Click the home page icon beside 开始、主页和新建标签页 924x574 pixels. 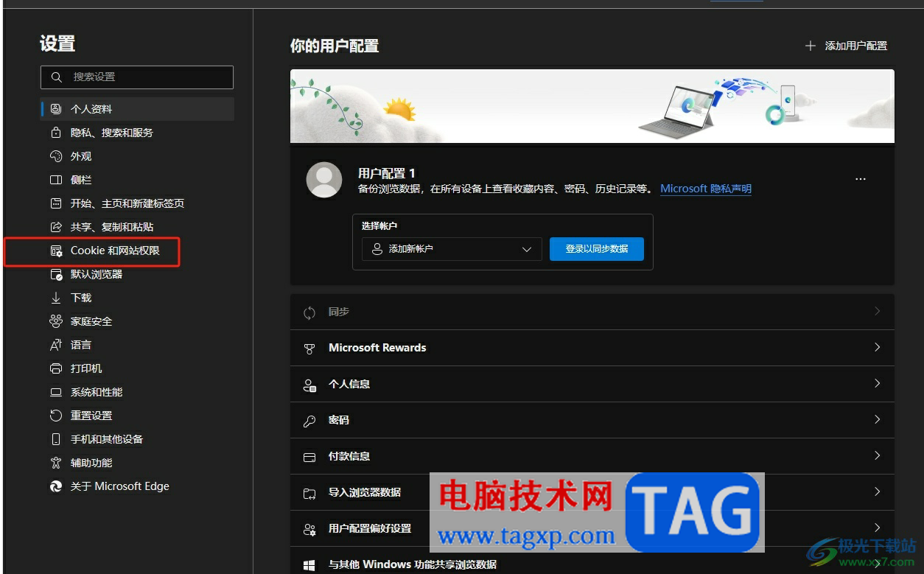(56, 203)
